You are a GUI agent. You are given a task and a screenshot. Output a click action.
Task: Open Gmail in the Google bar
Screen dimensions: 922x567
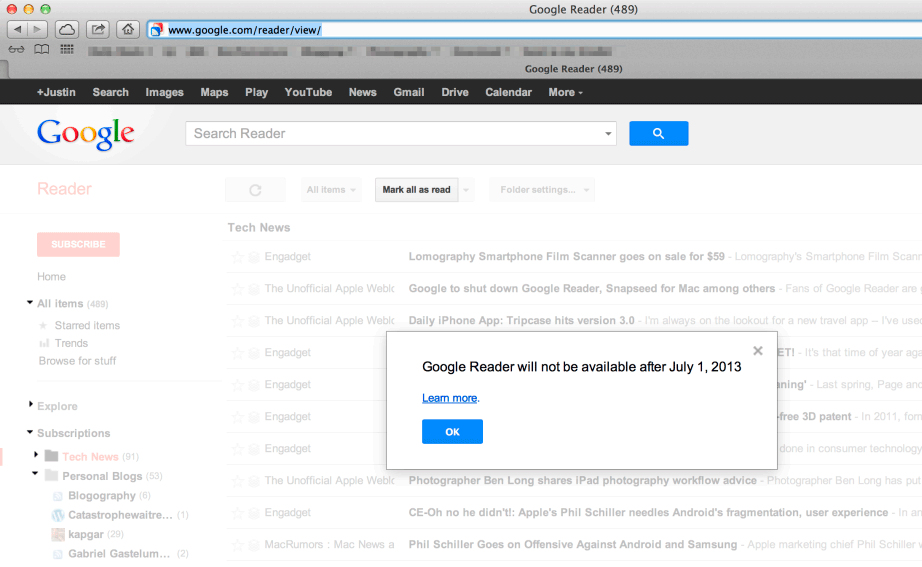point(409,92)
